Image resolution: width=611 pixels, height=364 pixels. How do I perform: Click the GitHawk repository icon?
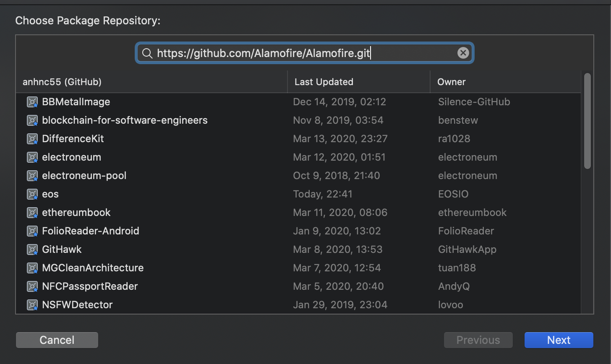32,250
